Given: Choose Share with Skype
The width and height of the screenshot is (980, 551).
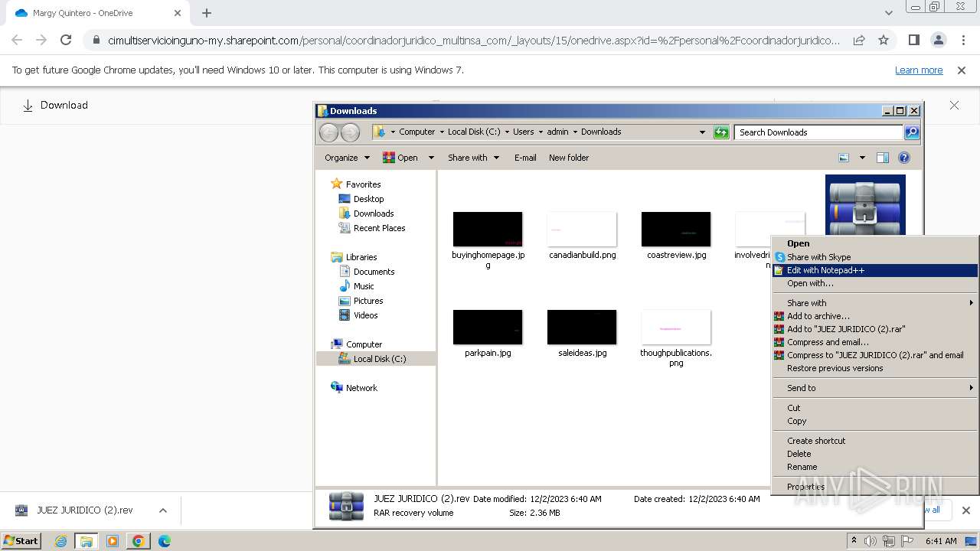Looking at the screenshot, I should [x=875, y=257].
